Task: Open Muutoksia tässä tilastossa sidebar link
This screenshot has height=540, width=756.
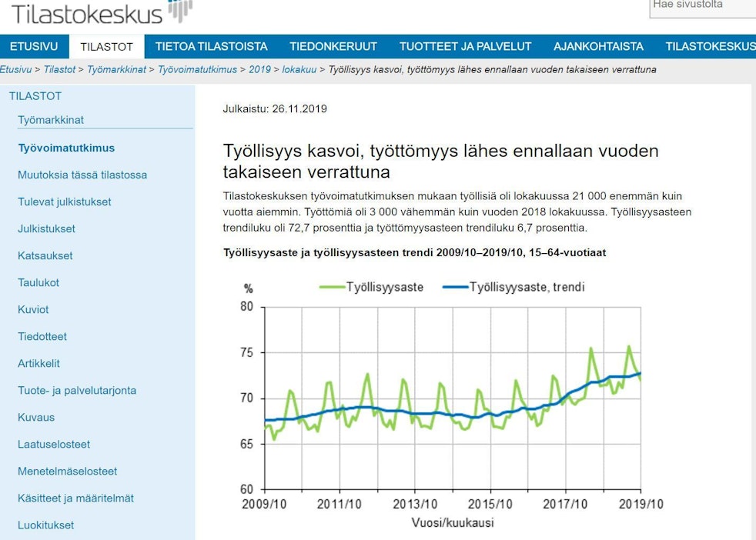Action: point(82,175)
